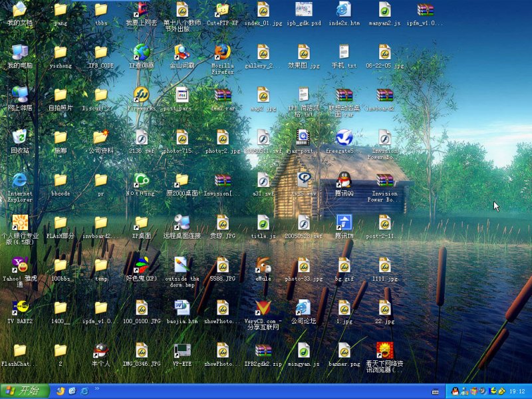The image size is (532, 399).
Task: Open QQ from the system tray
Action: (x=454, y=391)
